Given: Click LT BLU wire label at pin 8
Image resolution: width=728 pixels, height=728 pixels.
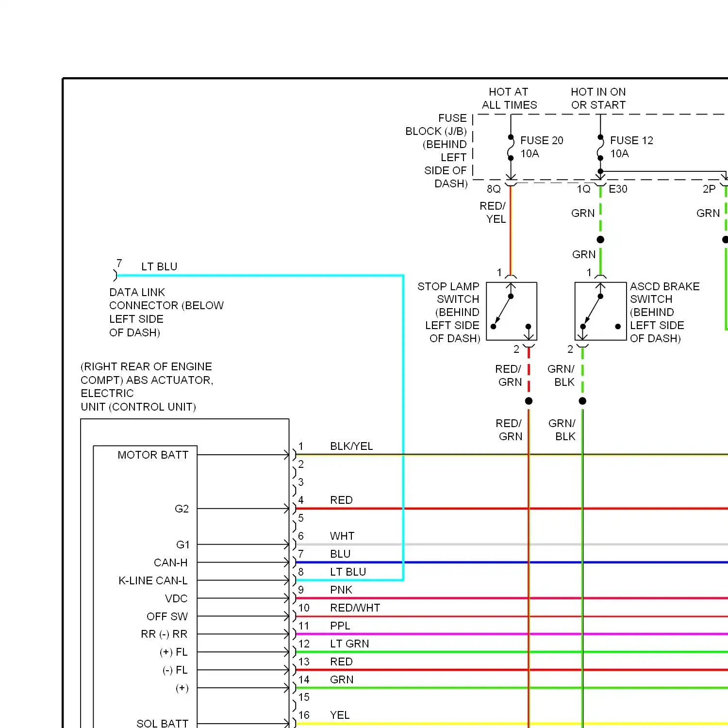Looking at the screenshot, I should pyautogui.click(x=348, y=572).
